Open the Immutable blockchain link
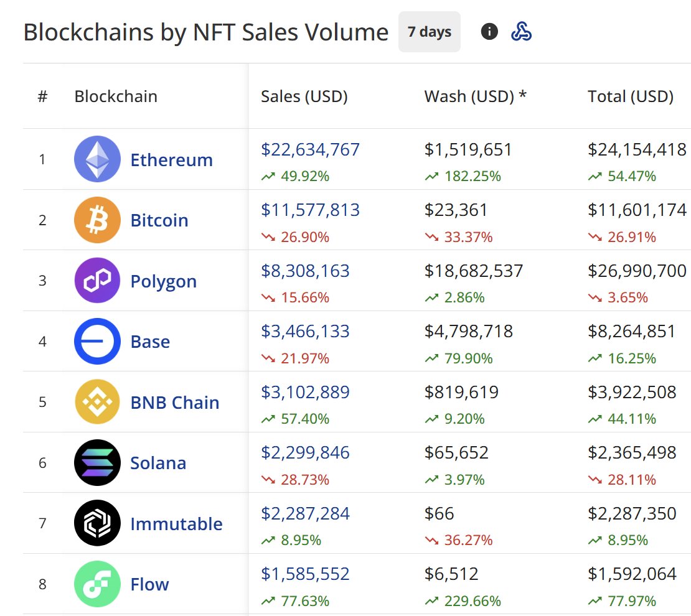This screenshot has width=691, height=616. [176, 524]
